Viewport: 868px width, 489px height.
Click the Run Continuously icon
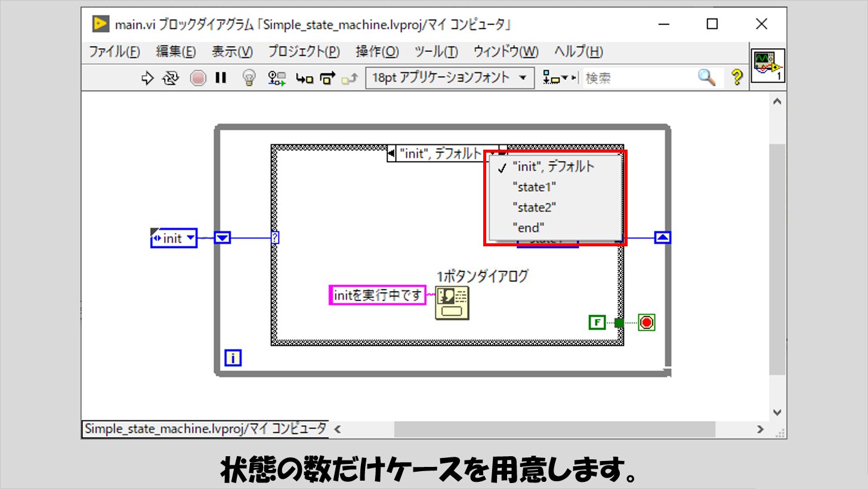click(171, 78)
